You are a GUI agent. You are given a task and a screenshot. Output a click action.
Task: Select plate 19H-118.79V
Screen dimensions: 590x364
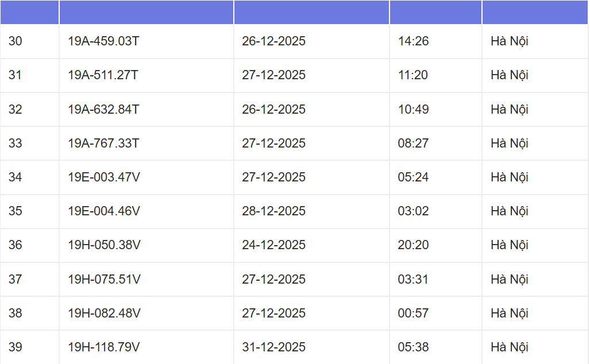click(104, 347)
